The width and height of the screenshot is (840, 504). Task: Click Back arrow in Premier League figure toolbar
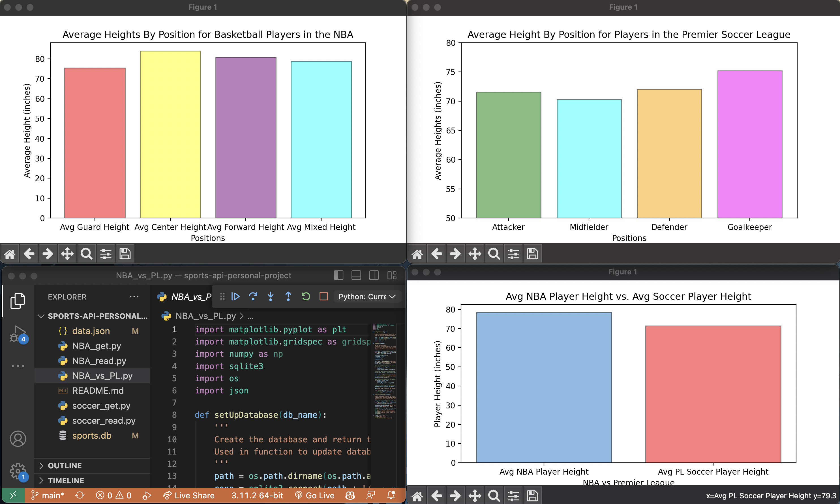click(x=436, y=254)
